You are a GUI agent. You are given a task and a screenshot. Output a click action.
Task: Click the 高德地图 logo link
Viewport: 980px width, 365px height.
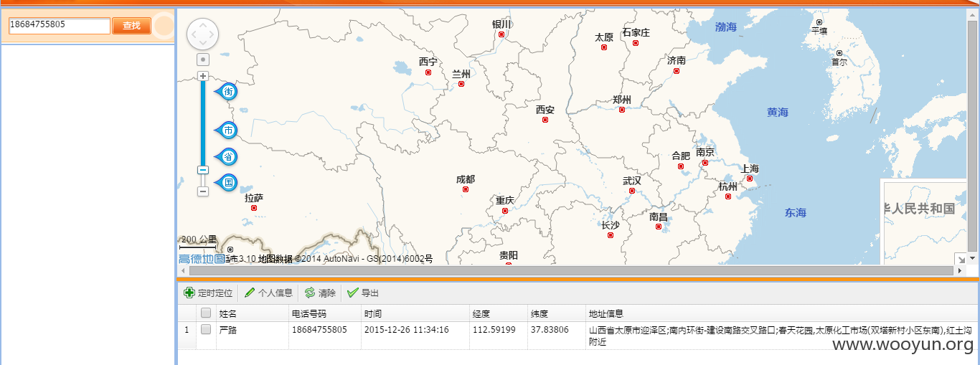pos(202,259)
